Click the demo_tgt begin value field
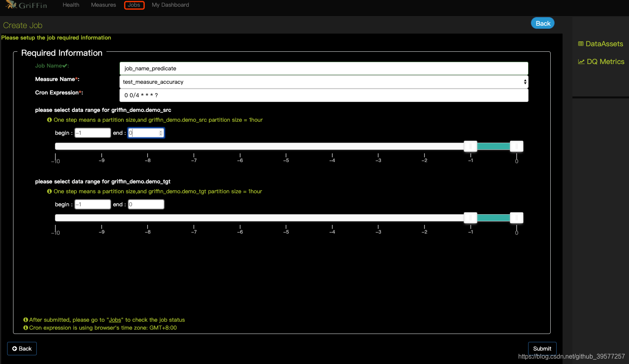This screenshot has width=629, height=364. 93,204
